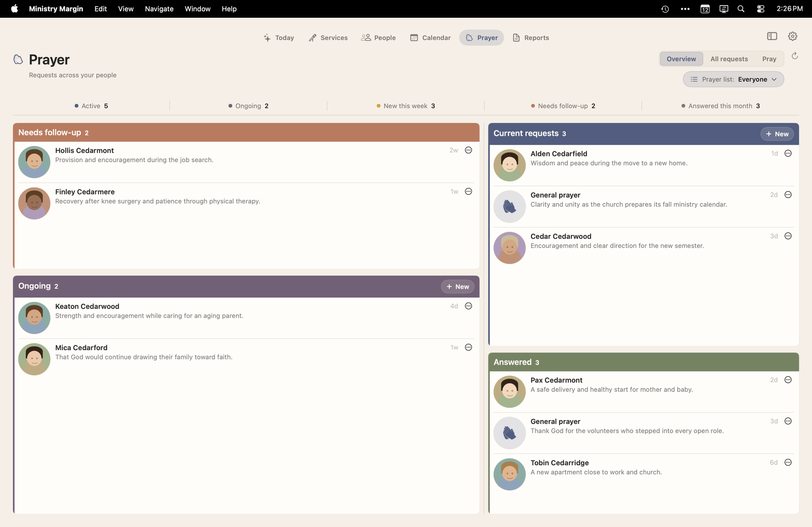Open Keaton Cedarwood's avatar
The image size is (812, 527).
(34, 318)
